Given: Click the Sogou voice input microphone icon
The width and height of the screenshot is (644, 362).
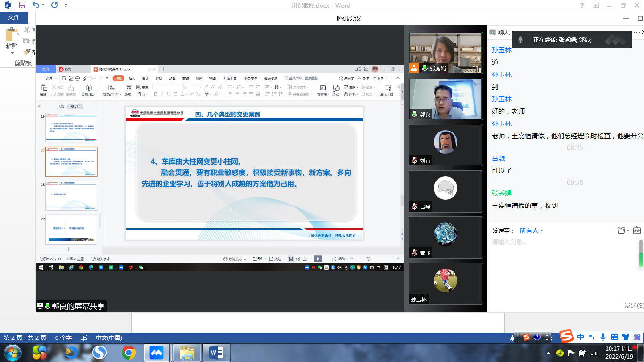Looking at the screenshot, I should (603, 337).
